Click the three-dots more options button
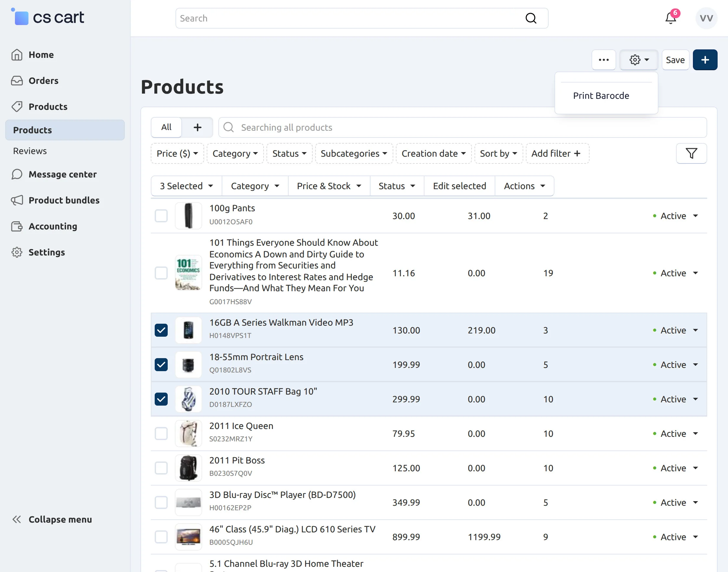Screen dimensions: 728x572 [604, 60]
